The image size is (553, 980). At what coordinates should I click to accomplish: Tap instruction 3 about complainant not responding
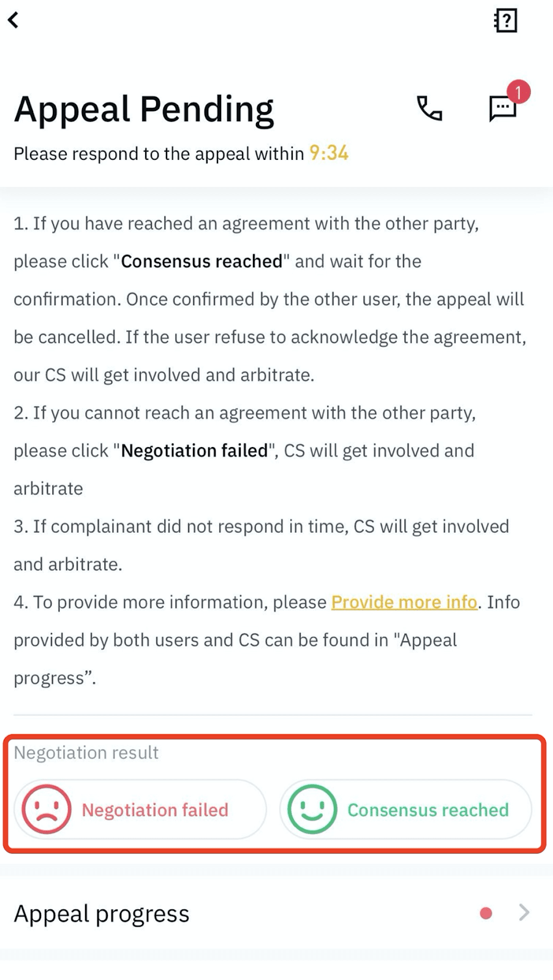261,545
